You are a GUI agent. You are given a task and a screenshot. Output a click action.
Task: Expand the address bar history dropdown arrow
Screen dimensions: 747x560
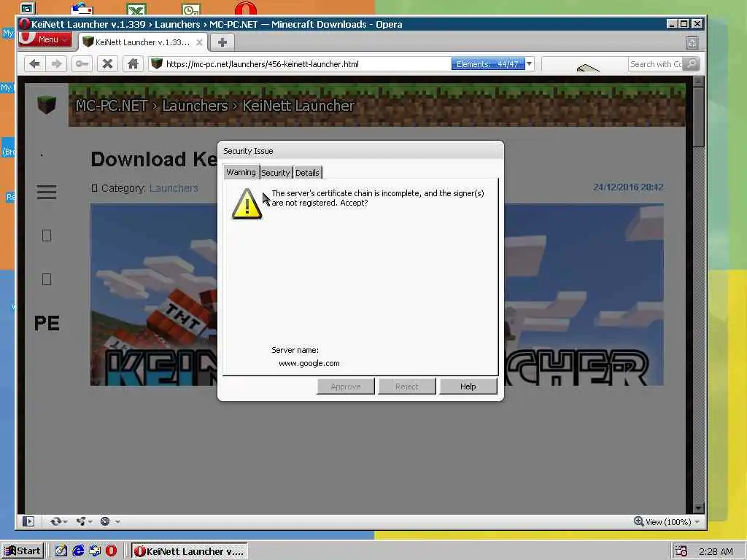click(x=530, y=64)
